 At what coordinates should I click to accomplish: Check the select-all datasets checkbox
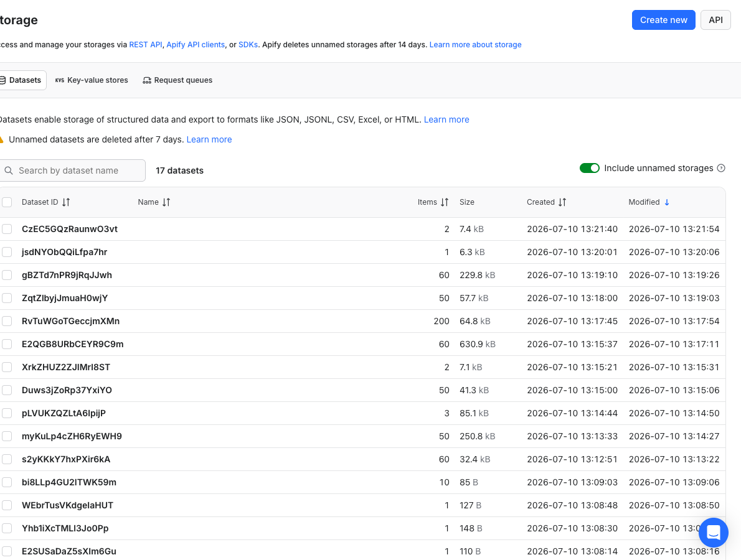pos(7,202)
